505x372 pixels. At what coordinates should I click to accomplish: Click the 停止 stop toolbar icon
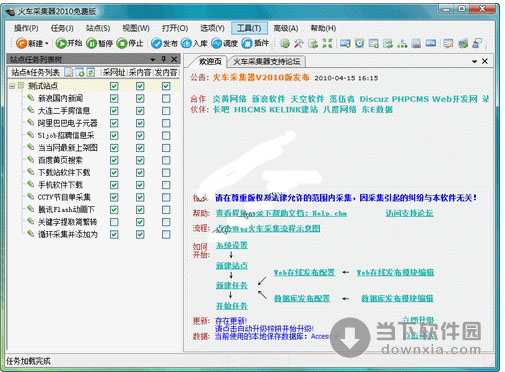pos(122,43)
